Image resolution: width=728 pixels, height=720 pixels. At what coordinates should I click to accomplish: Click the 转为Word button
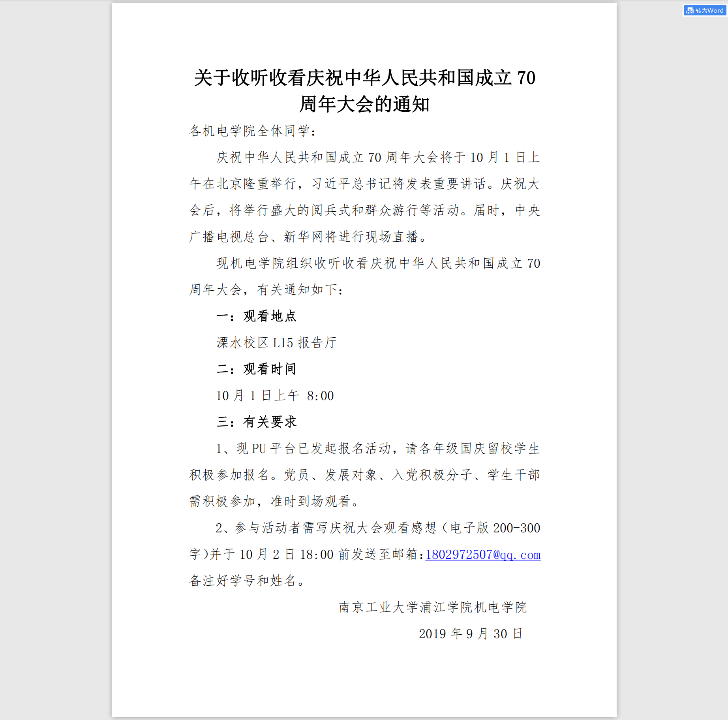coord(705,10)
